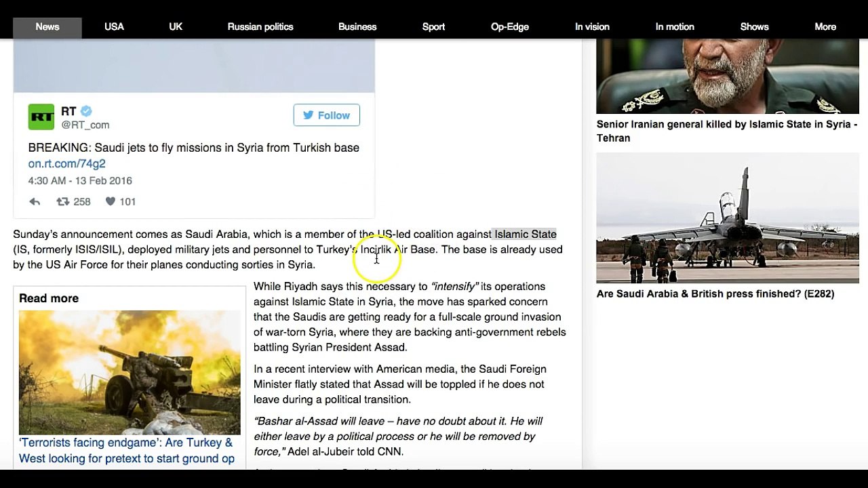
Task: Click the Twitter bird icon in Follow button
Action: tap(308, 115)
